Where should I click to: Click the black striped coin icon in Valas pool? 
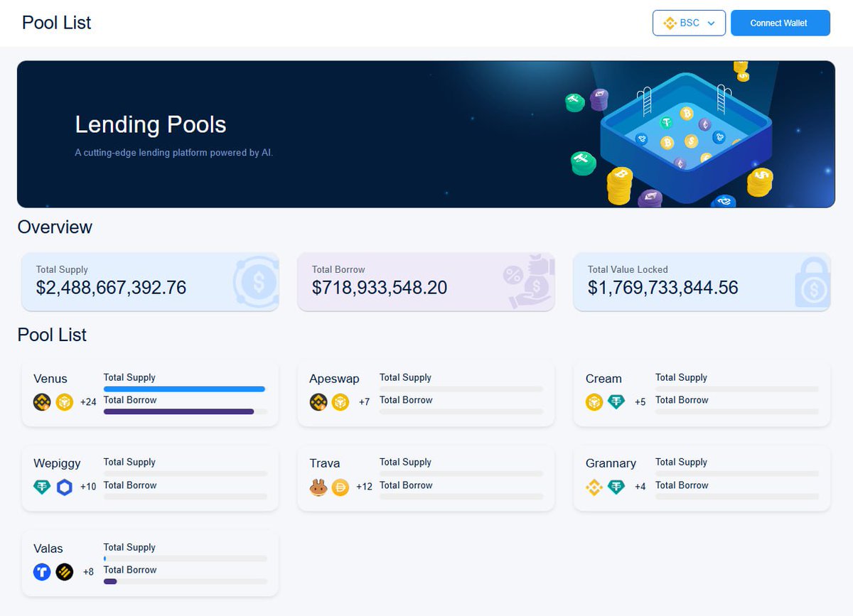[65, 572]
